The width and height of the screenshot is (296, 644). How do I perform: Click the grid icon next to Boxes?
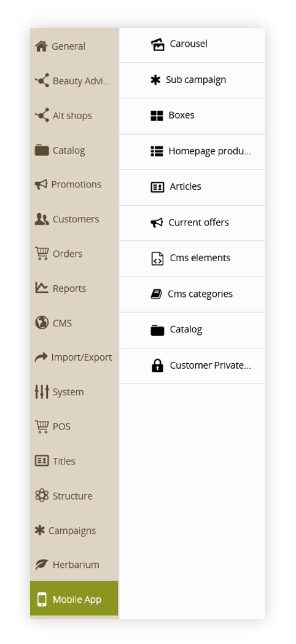coord(157,116)
